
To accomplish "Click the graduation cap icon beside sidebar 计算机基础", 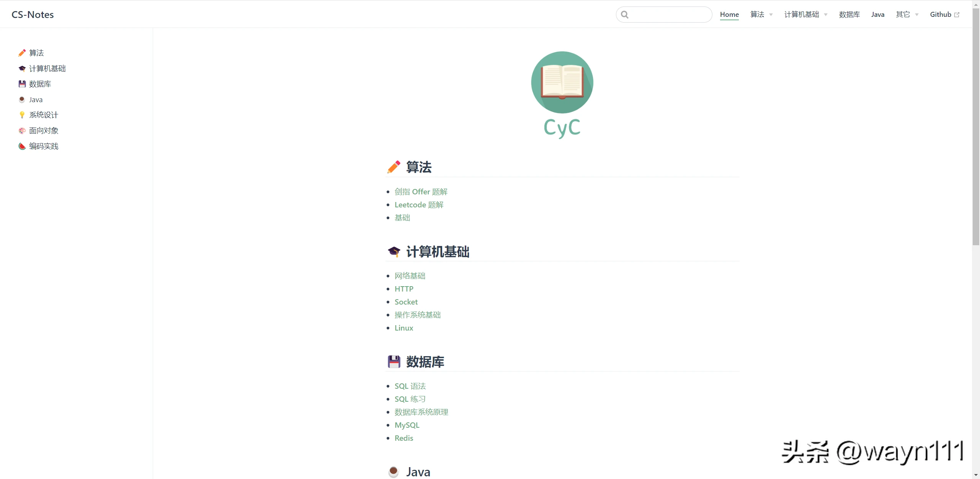I will pyautogui.click(x=22, y=68).
